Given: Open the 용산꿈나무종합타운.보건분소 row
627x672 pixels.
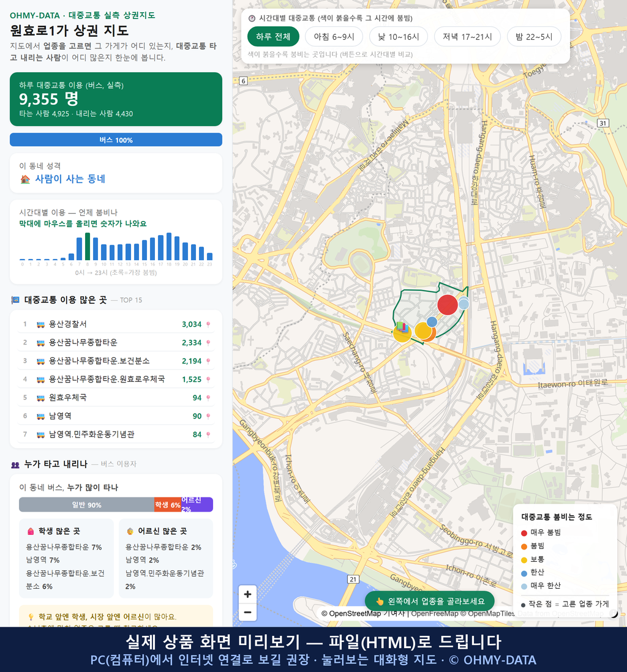Looking at the screenshot, I should [116, 361].
